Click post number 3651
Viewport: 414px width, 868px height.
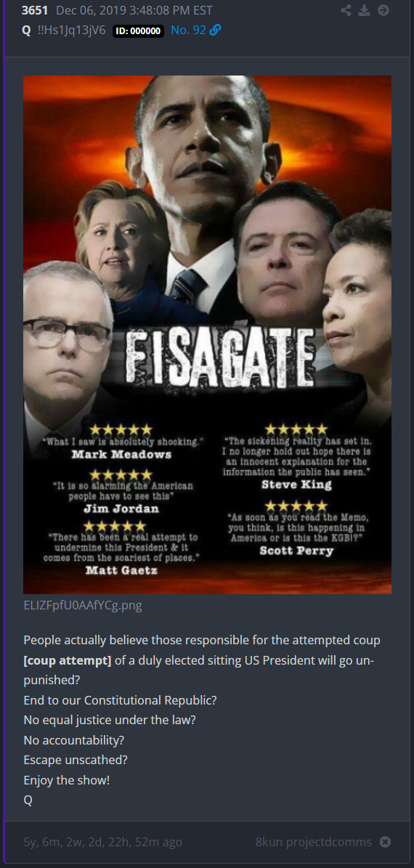pos(35,10)
